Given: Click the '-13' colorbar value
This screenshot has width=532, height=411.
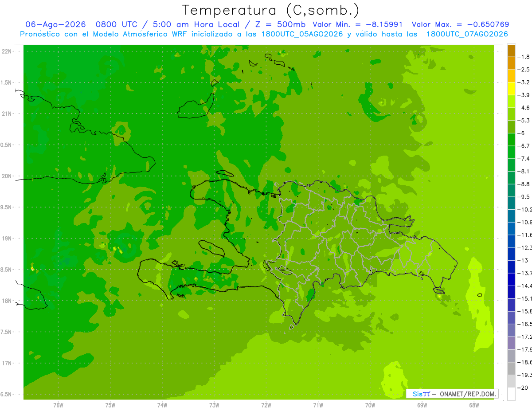Looking at the screenshot, I should [x=523, y=260].
